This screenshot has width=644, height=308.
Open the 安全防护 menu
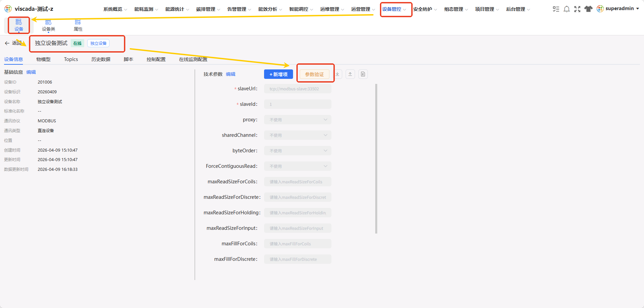[425, 9]
